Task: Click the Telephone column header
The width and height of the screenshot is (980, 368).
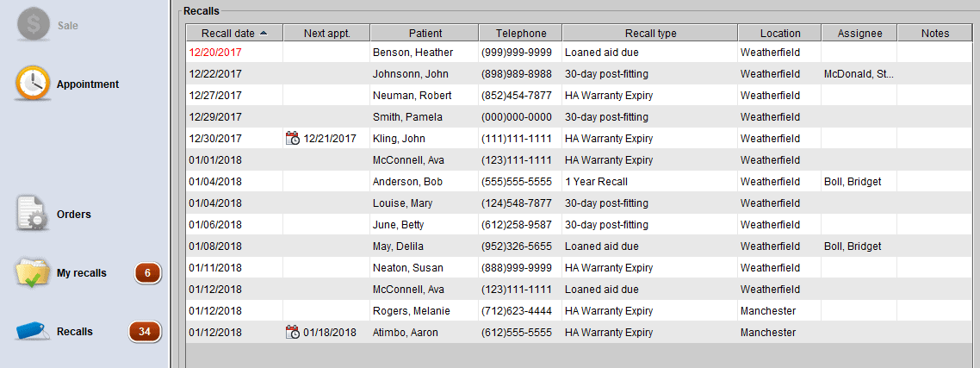Action: tap(520, 34)
